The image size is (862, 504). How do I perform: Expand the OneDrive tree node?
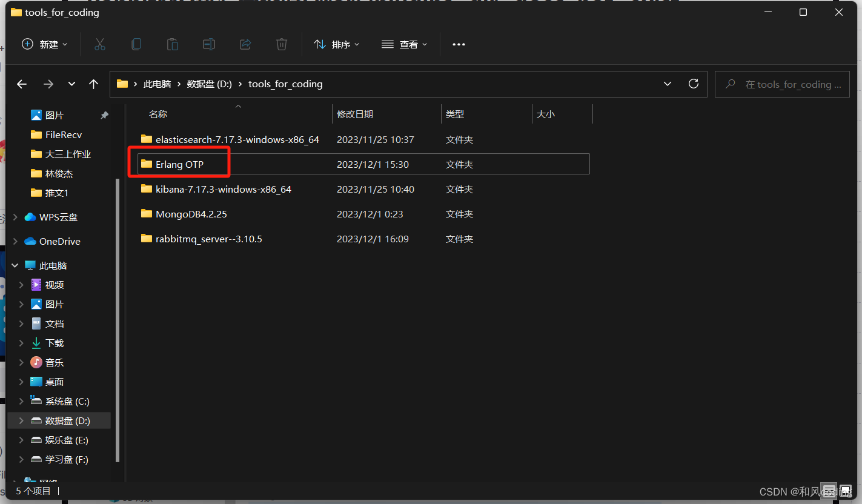pyautogui.click(x=15, y=241)
